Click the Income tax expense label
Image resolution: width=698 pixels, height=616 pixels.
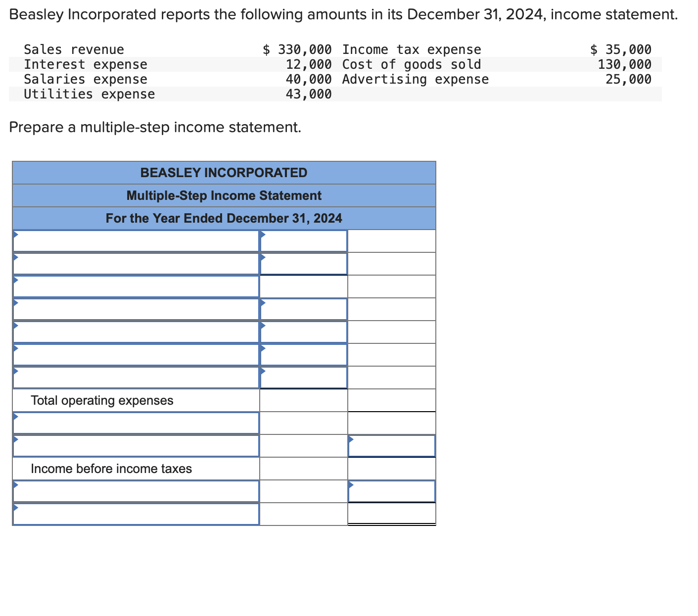pos(412,49)
